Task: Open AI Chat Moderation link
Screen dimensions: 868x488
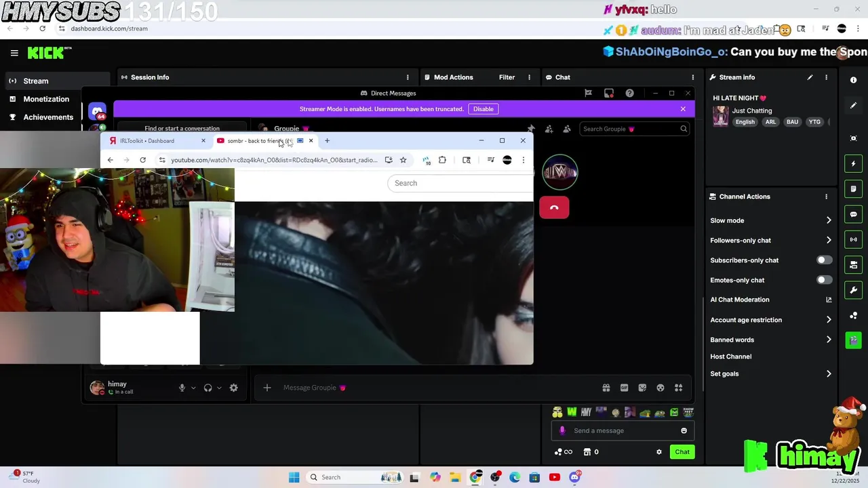Action: 771,300
